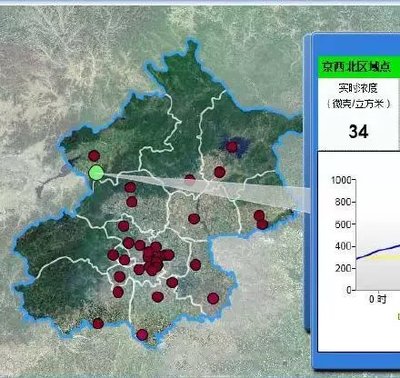Viewport: 400px width, 378px height.
Task: Click the lower marker of eastern pair
Action: [262, 224]
